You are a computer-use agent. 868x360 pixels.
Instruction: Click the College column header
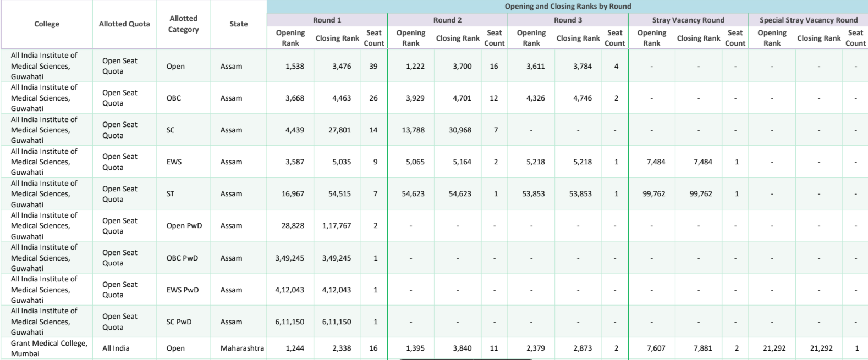point(47,24)
